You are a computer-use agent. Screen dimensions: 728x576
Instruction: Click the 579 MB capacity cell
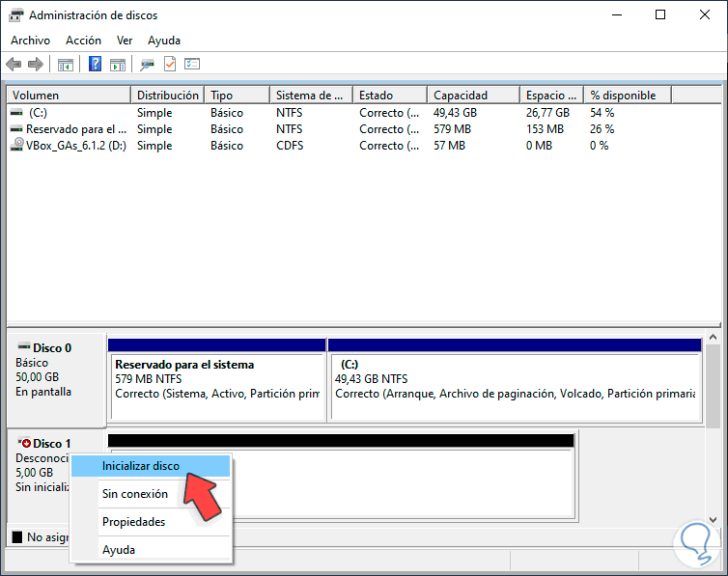[452, 129]
